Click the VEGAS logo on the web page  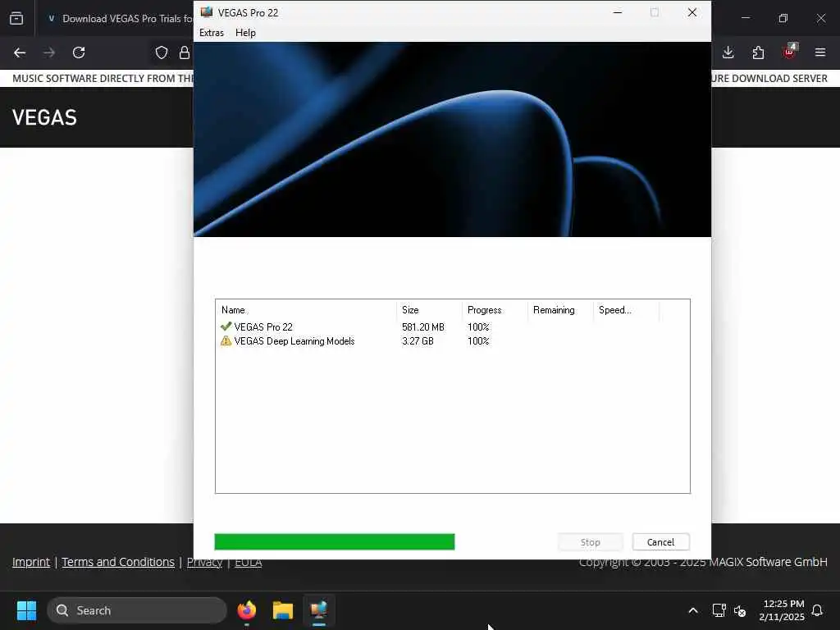pos(44,117)
